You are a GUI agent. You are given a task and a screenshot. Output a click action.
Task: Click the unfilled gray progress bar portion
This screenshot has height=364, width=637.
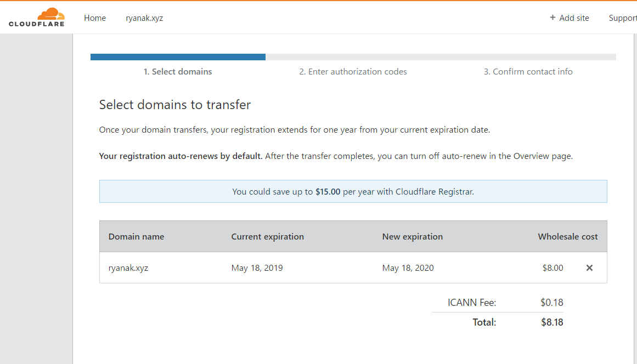pos(441,57)
